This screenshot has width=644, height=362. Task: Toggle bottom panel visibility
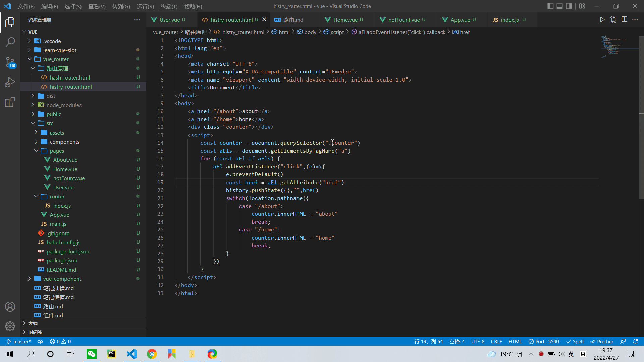click(560, 6)
